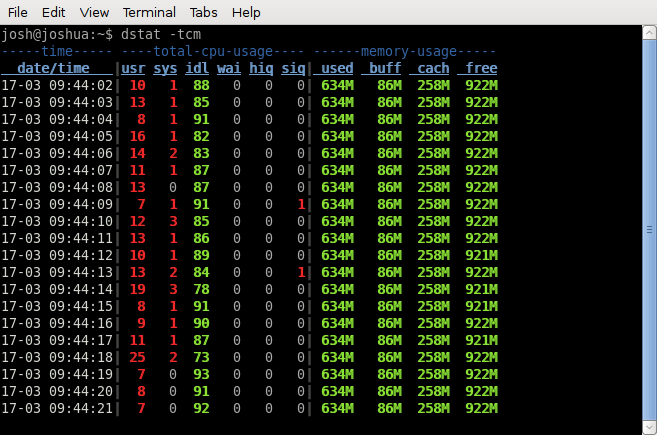This screenshot has width=657, height=435.
Task: Click the 'date/time' column header
Action: (59, 68)
